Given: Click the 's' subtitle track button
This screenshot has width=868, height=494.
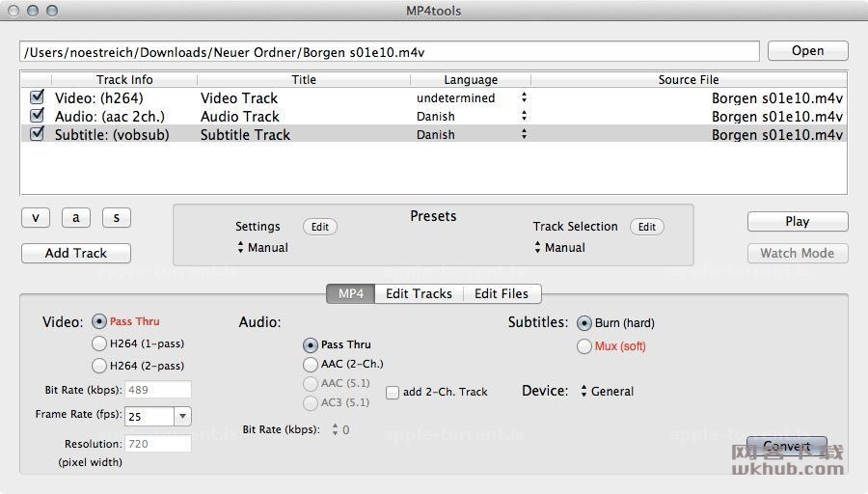Looking at the screenshot, I should (117, 218).
